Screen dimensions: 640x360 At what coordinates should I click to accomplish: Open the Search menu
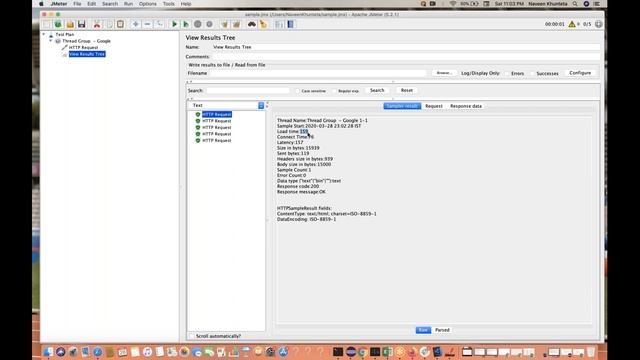[110, 4]
